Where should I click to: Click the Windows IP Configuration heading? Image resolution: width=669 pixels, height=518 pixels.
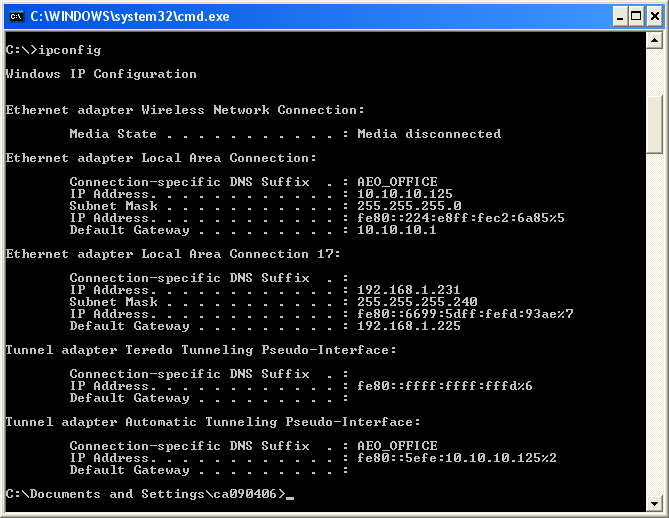[101, 74]
